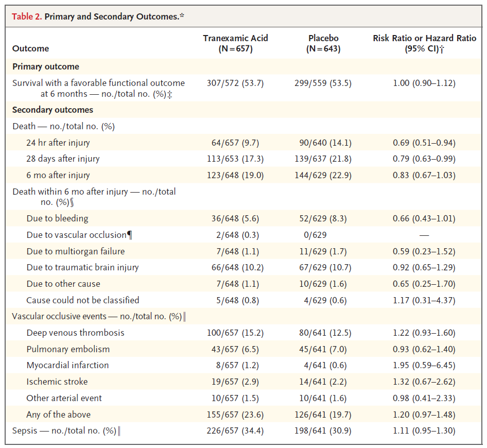The height and width of the screenshot is (448, 487).
Task: Click the dagger footnote after (95% CI)
Action: [x=442, y=49]
